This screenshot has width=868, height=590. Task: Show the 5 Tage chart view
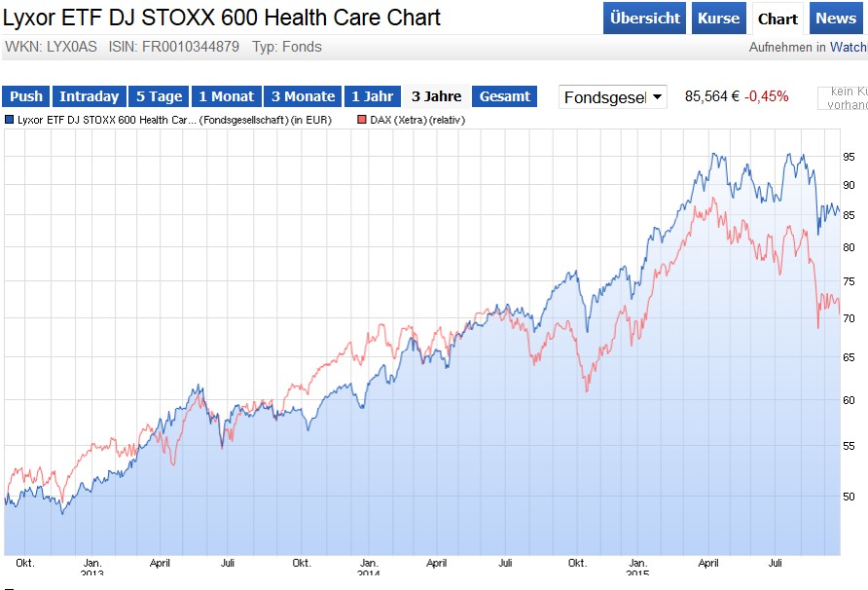(x=158, y=96)
